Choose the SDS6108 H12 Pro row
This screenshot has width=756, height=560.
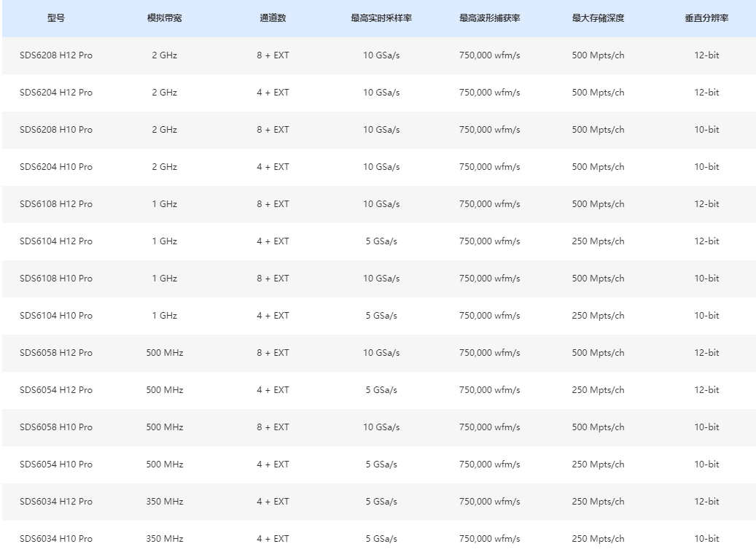click(x=56, y=204)
